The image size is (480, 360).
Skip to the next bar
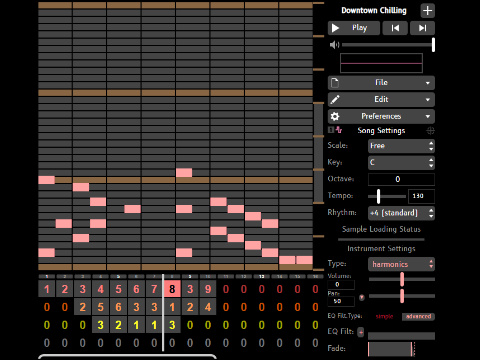[422, 28]
